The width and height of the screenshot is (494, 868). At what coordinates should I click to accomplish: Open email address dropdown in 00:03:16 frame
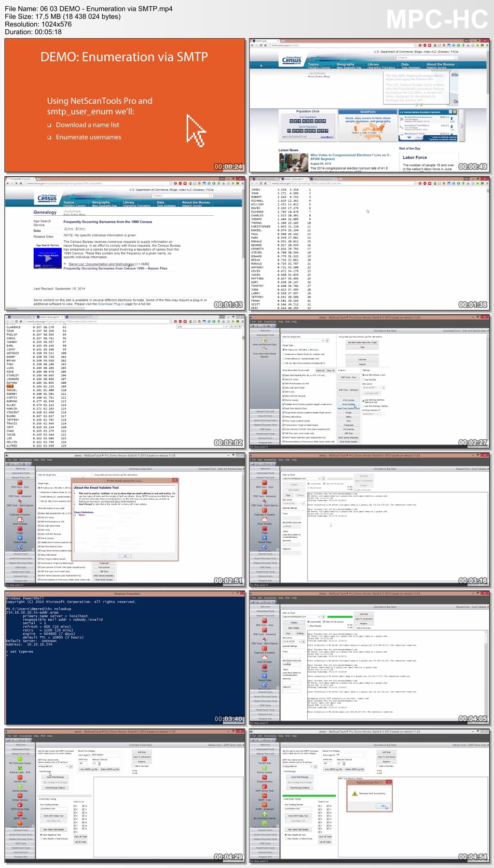pyautogui.click(x=318, y=478)
